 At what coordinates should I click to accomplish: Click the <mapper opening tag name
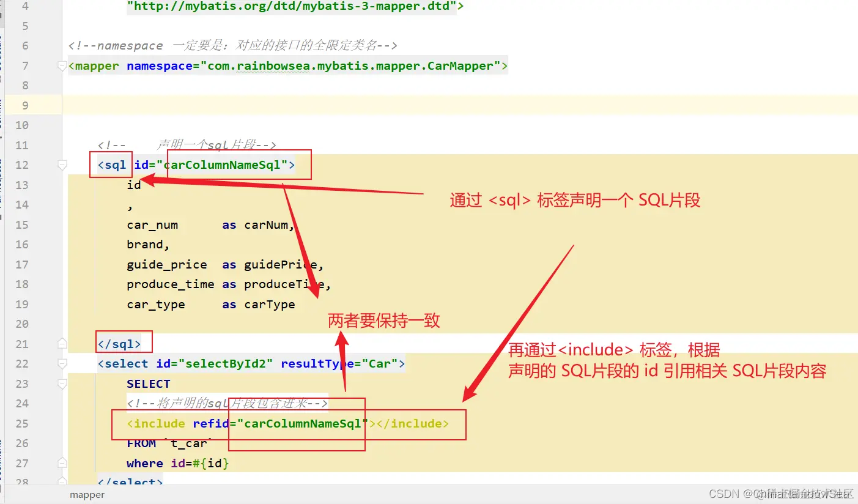94,66
